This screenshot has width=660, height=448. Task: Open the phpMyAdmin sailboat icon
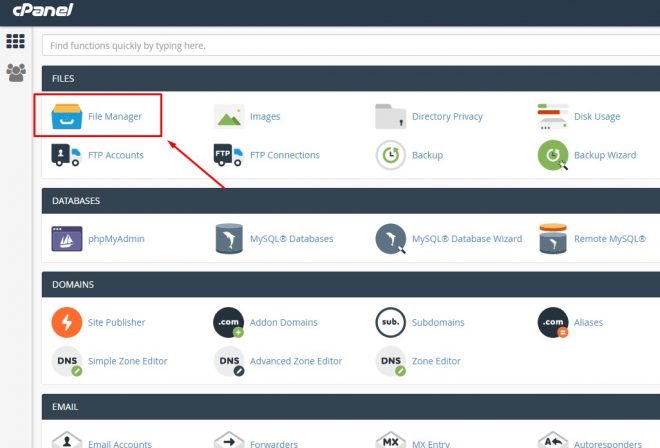tap(67, 239)
